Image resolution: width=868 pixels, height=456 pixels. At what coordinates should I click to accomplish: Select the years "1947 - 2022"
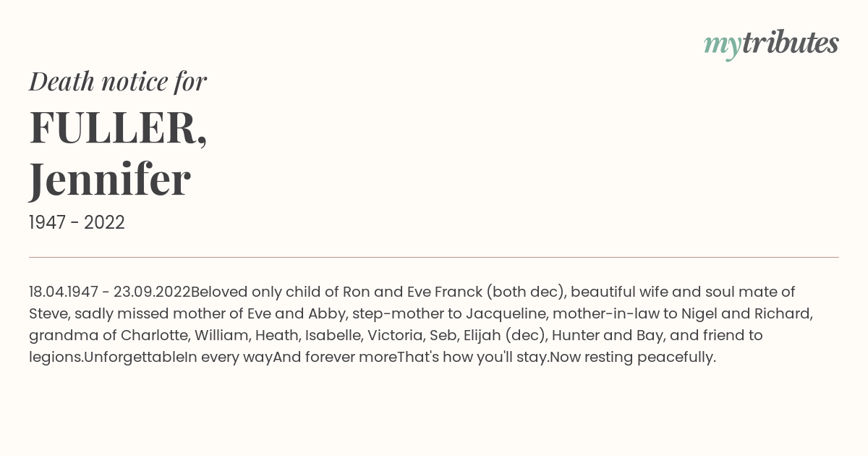(77, 222)
